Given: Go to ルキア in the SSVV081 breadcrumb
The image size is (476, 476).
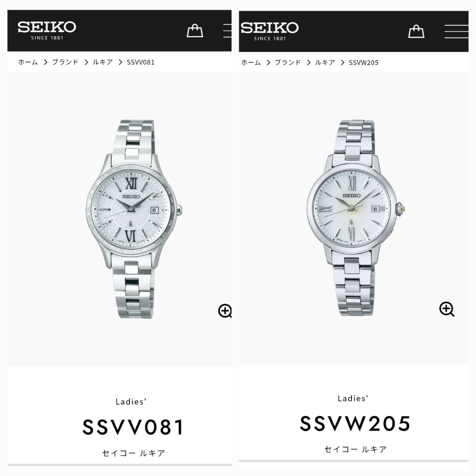Looking at the screenshot, I should (x=102, y=62).
